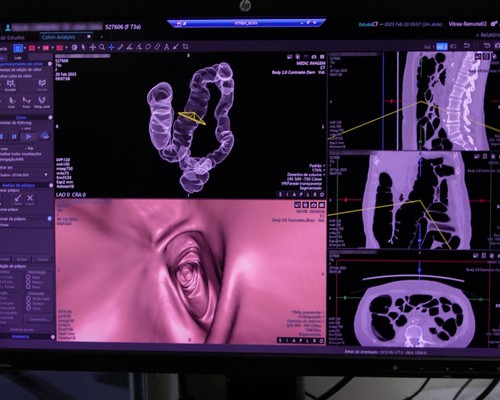
Task: Select third Atenuação radio option
Action: coord(28,308)
